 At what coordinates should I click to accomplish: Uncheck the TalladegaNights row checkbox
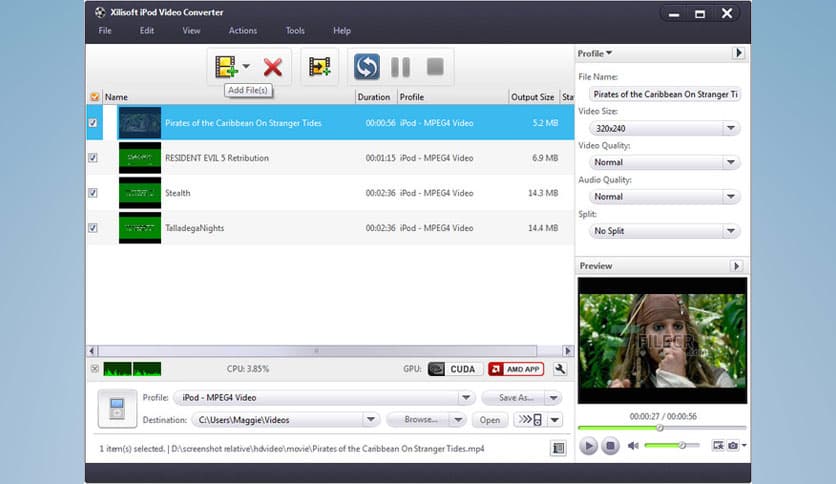coord(93,228)
